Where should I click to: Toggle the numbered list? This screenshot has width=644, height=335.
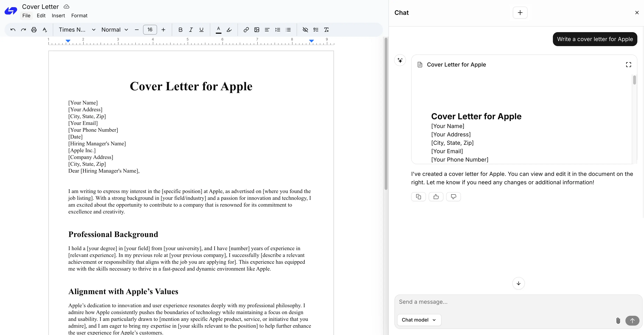pos(278,30)
